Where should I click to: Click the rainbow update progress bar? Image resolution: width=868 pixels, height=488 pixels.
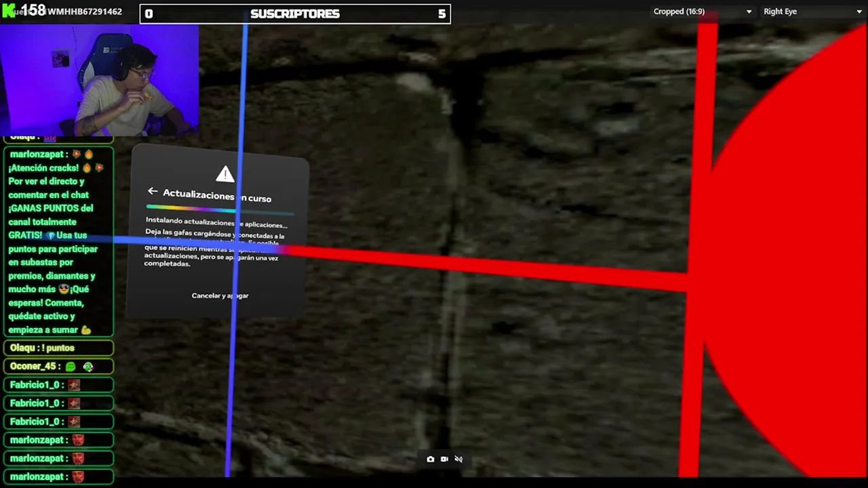[220, 209]
